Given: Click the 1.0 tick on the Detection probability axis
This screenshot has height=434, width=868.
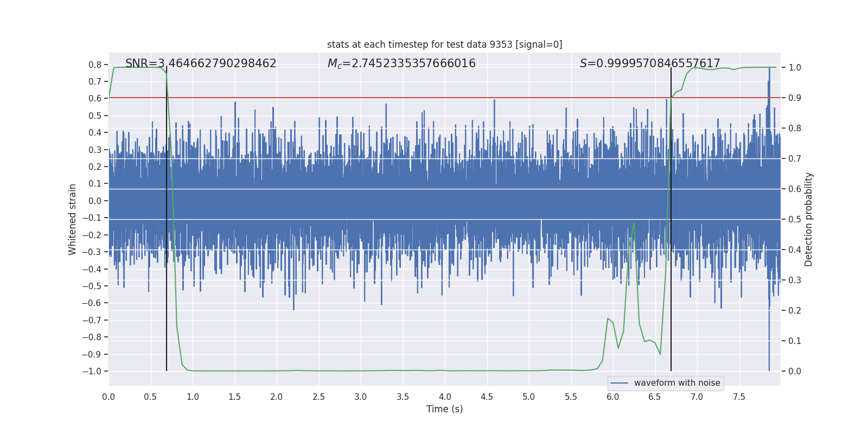Looking at the screenshot, I should coord(795,68).
